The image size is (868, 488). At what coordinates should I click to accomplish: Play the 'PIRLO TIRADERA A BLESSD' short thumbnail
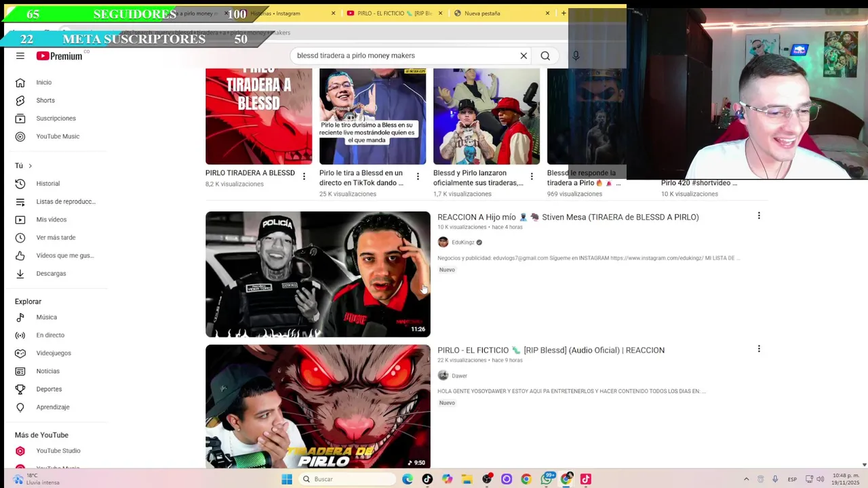click(258, 116)
